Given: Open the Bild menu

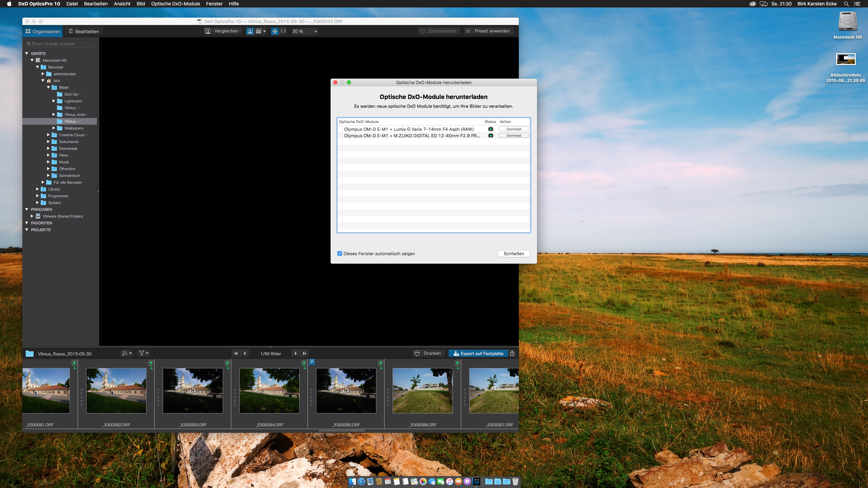Looking at the screenshot, I should tap(141, 4).
